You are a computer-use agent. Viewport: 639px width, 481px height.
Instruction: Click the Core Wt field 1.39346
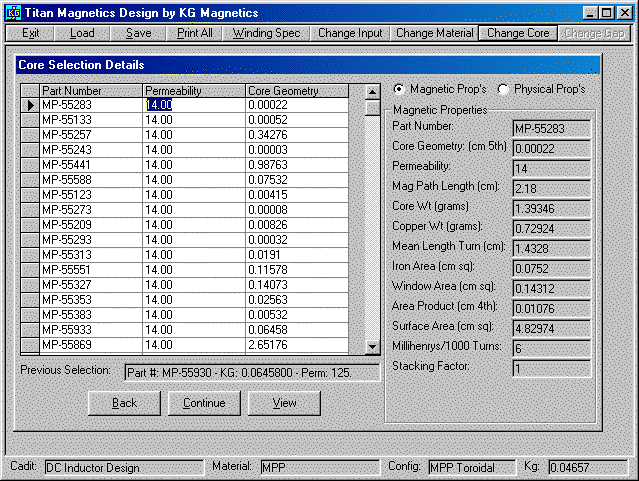click(551, 209)
